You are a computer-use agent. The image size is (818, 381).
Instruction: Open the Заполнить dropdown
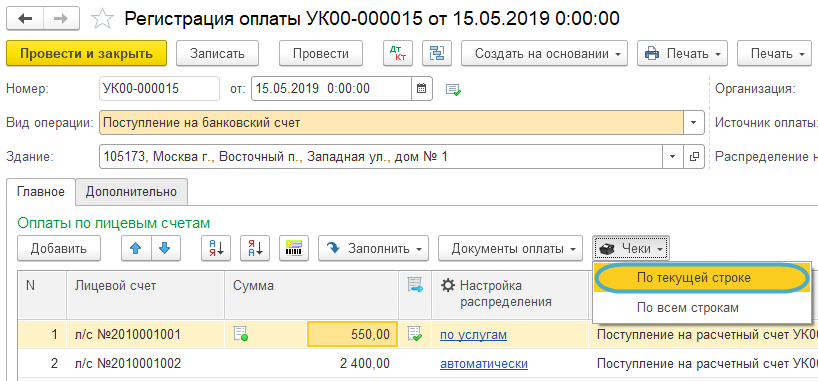(x=374, y=248)
